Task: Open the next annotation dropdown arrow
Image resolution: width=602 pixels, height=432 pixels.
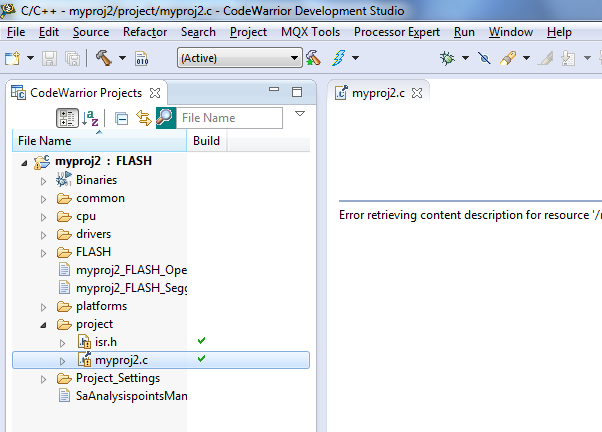Action: [587, 58]
